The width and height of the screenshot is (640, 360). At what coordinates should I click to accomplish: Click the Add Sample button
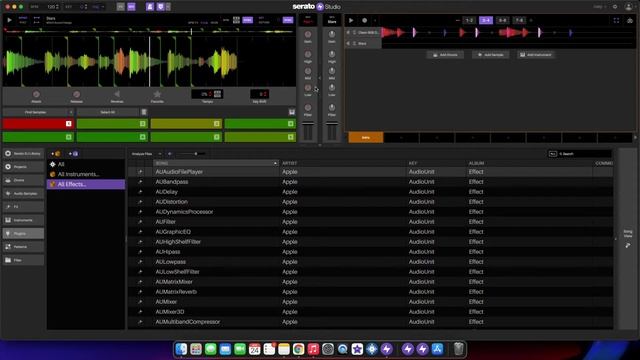click(x=491, y=55)
